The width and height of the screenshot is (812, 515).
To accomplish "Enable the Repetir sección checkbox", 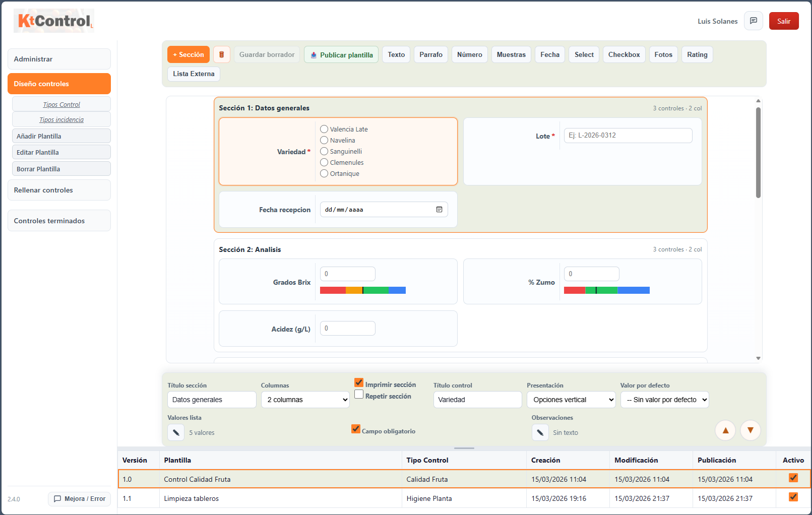I will coord(359,395).
